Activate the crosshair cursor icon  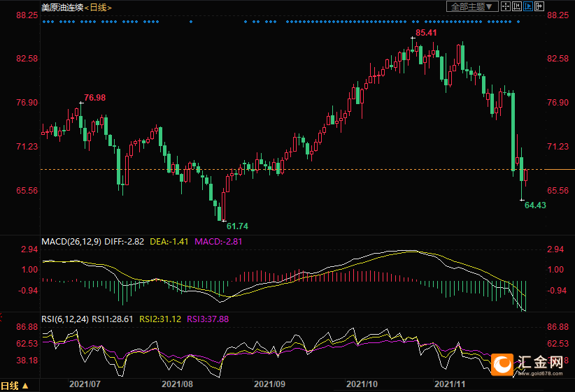click(x=506, y=6)
